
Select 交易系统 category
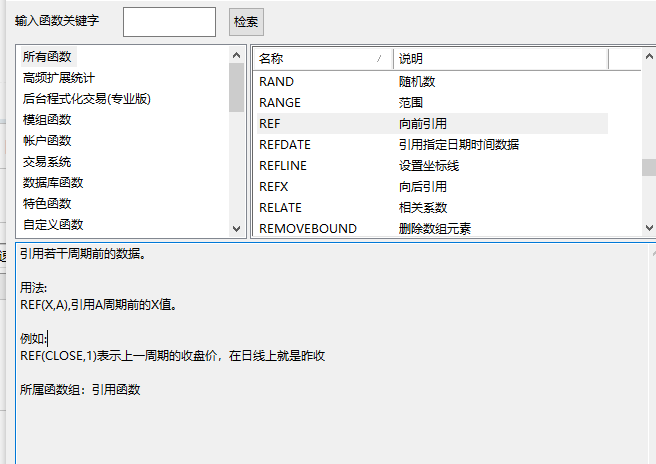tap(47, 162)
